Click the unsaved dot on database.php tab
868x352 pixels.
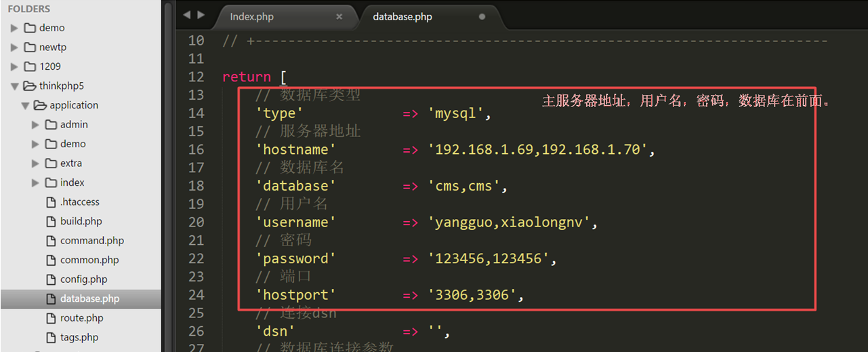[482, 16]
